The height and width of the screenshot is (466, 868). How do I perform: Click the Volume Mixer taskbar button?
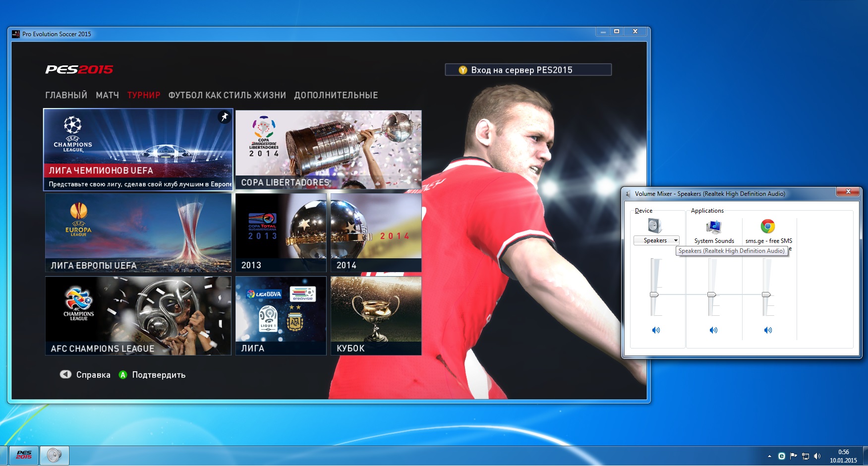point(55,455)
